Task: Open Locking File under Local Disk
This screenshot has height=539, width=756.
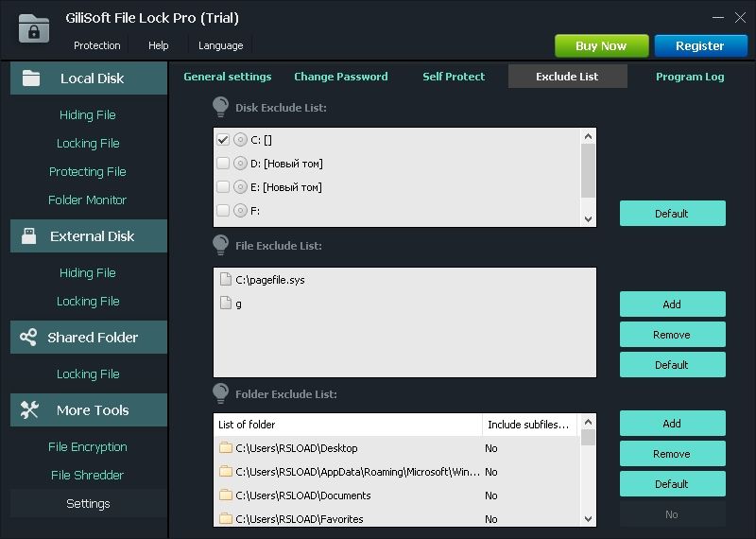Action: click(x=88, y=144)
